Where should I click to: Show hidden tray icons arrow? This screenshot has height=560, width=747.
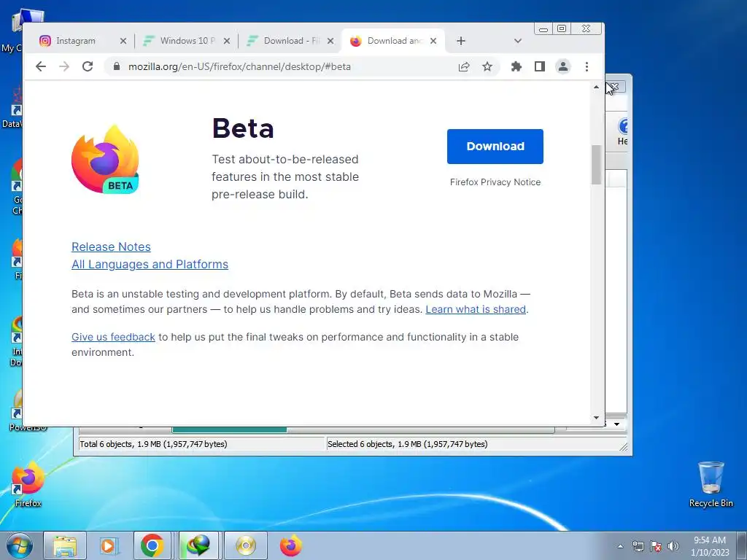pyautogui.click(x=620, y=546)
